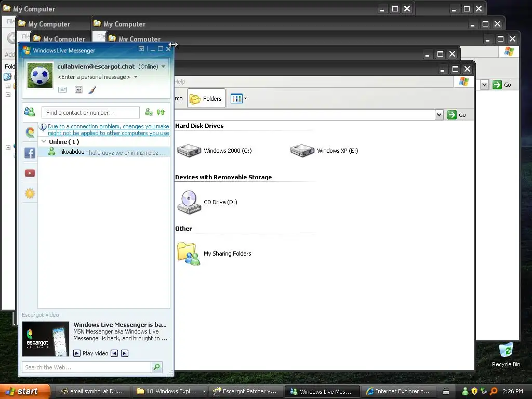Click the green sort arrows icon
The image size is (532, 399).
pyautogui.click(x=161, y=112)
